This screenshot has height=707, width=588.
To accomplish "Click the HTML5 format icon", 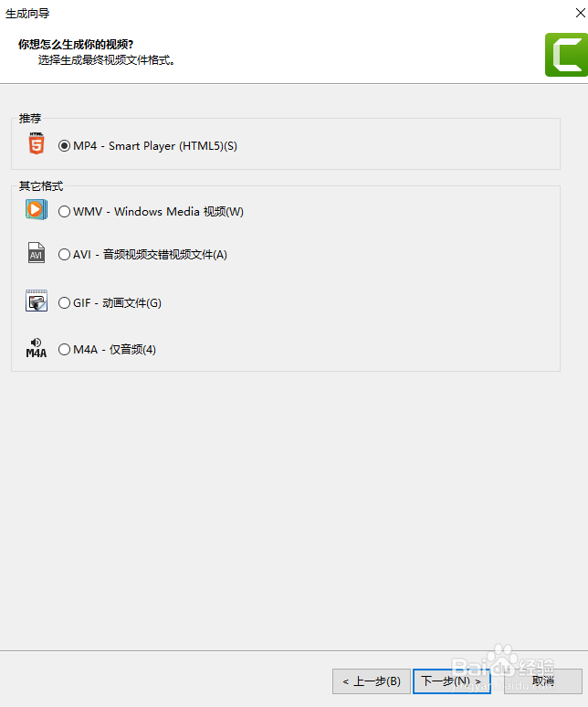I will [36, 143].
